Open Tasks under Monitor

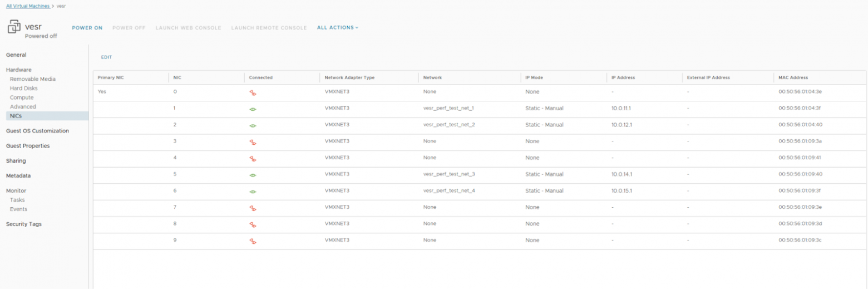[x=17, y=200]
